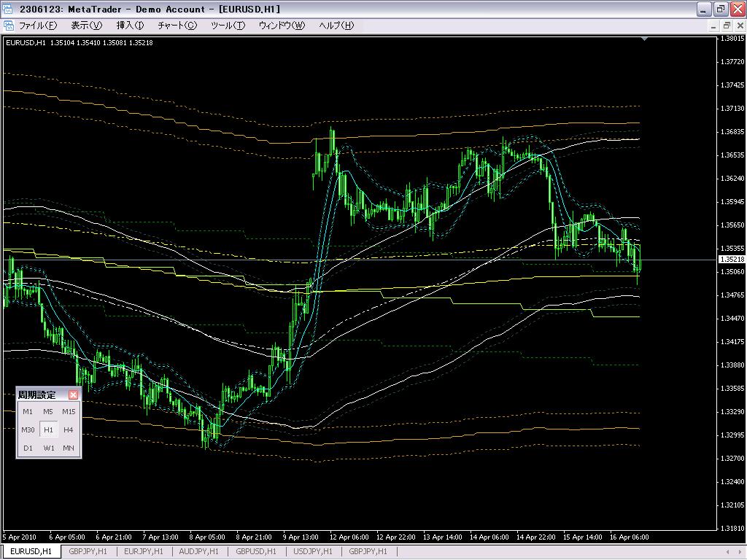The height and width of the screenshot is (560, 747).
Task: Open the AUDJPY,H1 chart tab
Action: pyautogui.click(x=199, y=552)
